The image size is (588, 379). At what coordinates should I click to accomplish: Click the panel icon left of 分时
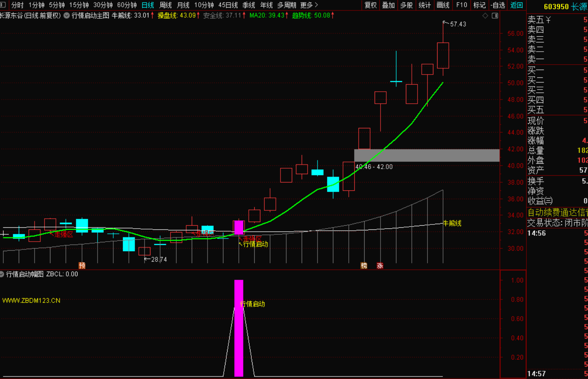[3, 5]
